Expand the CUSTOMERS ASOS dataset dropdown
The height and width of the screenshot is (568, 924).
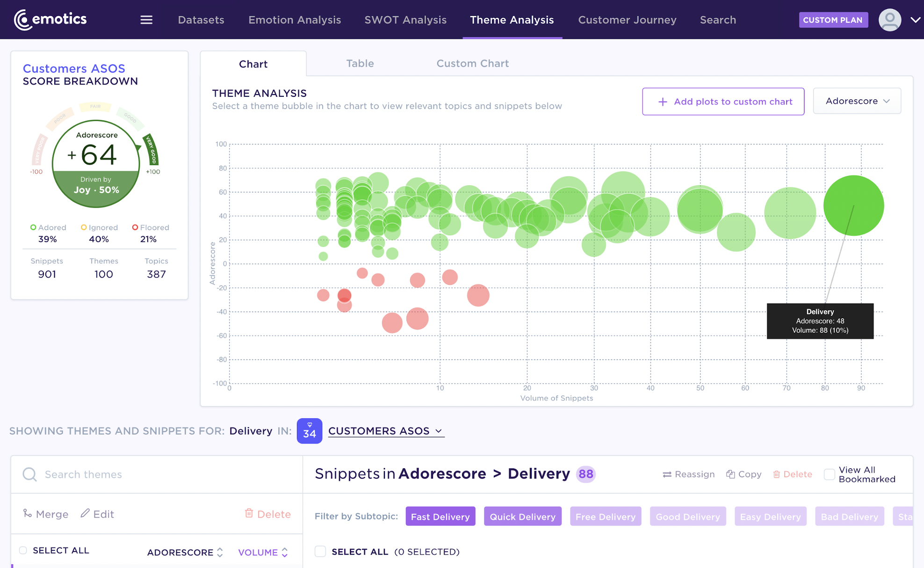pos(386,431)
